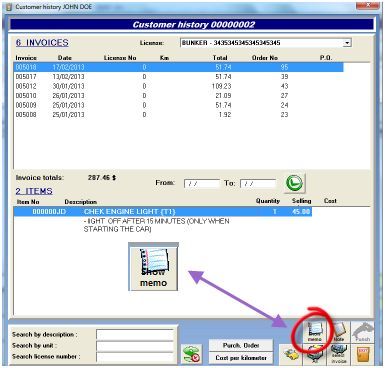Click the Item No column header
Image resolution: width=385 pixels, height=368 pixels.
[x=28, y=202]
